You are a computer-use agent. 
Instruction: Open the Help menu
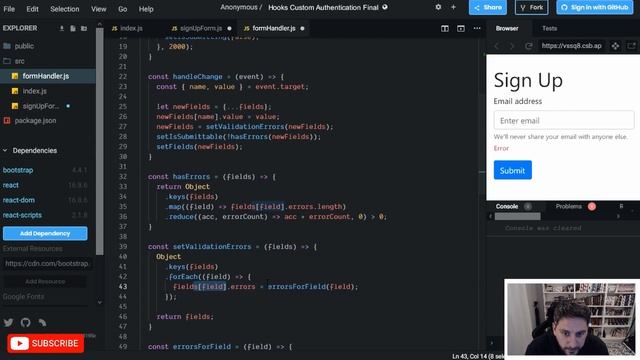[146, 9]
